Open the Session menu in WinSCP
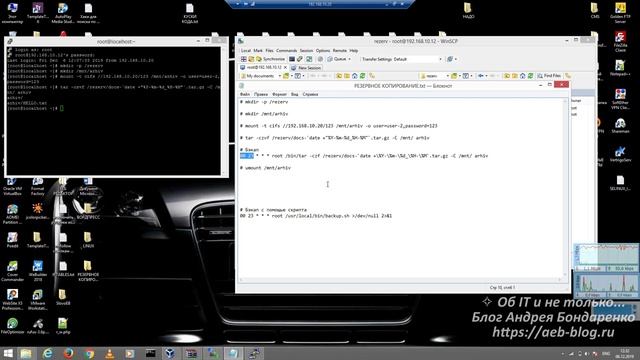 (306, 51)
